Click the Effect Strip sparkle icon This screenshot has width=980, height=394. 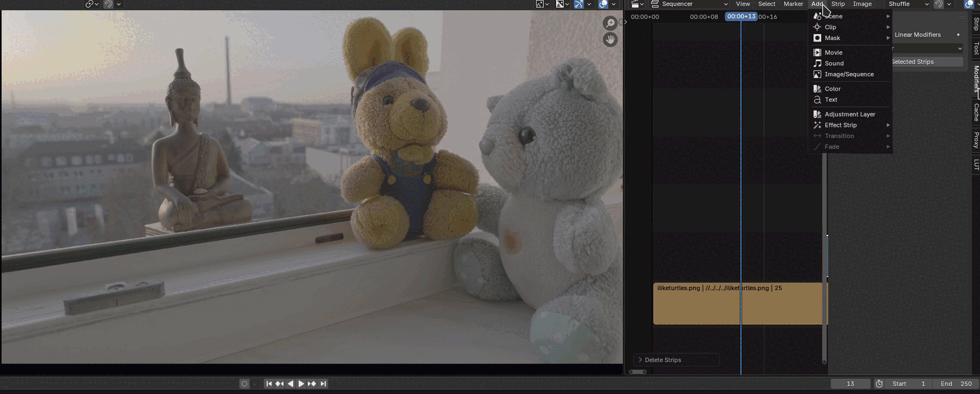point(817,126)
